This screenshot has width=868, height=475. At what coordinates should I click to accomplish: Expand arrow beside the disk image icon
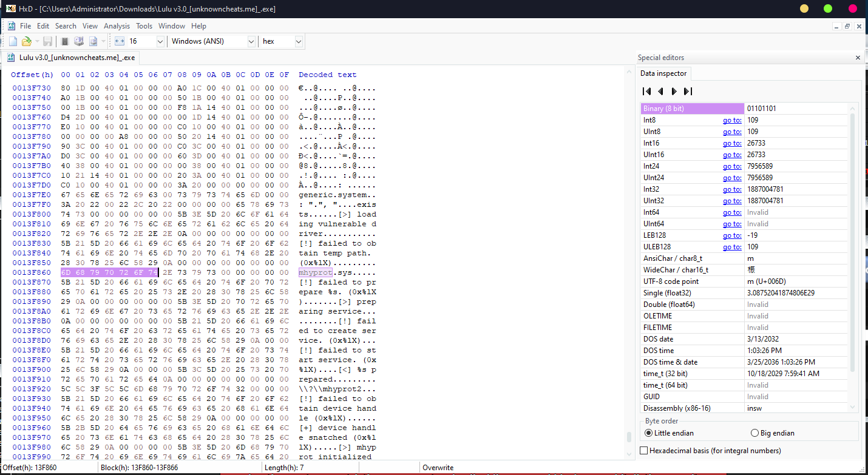(103, 41)
